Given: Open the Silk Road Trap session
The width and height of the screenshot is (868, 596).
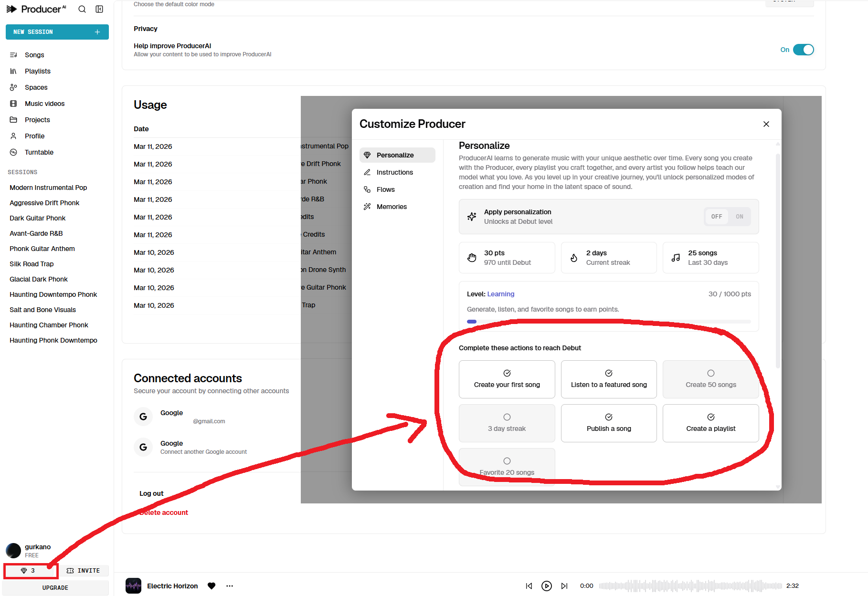Looking at the screenshot, I should 32,264.
